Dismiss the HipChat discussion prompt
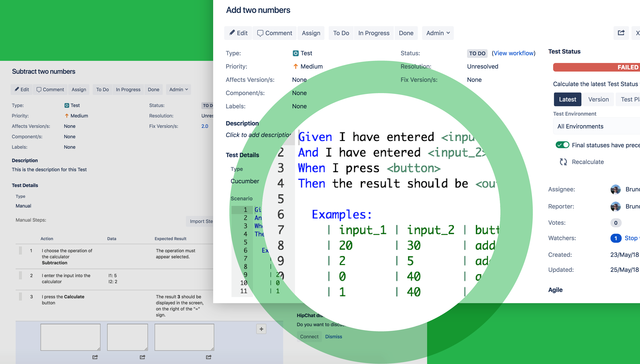 click(333, 336)
